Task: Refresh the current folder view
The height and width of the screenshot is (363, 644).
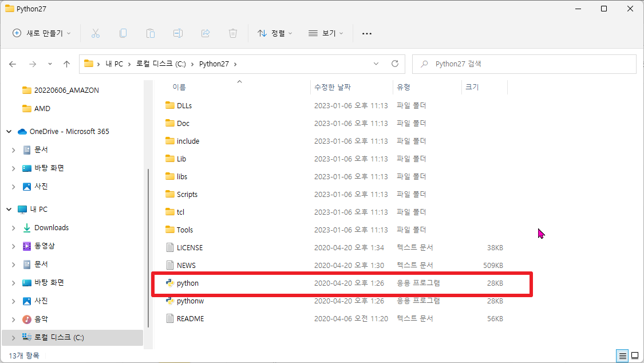Action: tap(394, 64)
